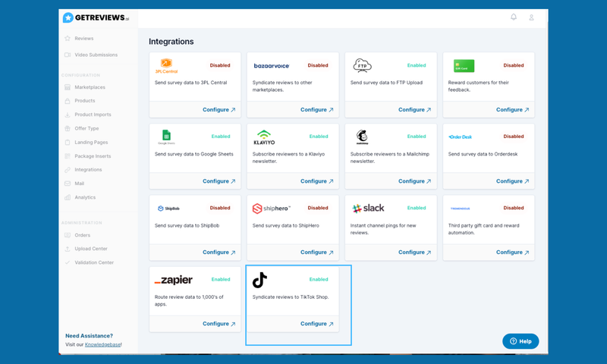
Task: Click the FTP cloud icon
Action: coord(363,65)
